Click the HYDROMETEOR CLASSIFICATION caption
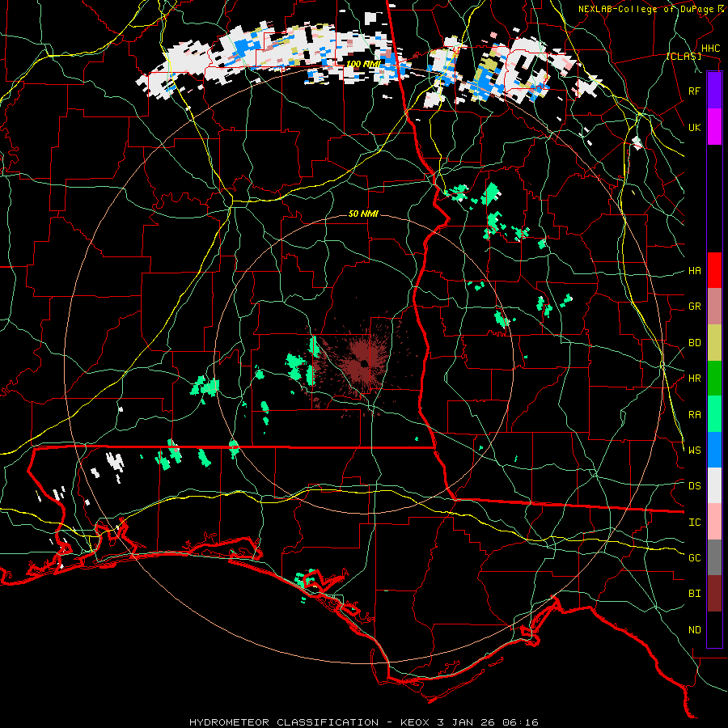This screenshot has width=728, height=728. pyautogui.click(x=284, y=722)
